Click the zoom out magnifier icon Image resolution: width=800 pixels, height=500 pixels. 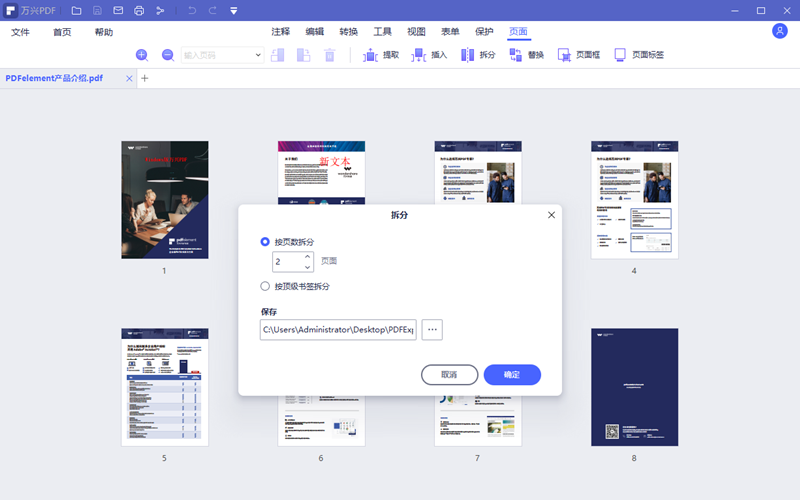tap(168, 55)
